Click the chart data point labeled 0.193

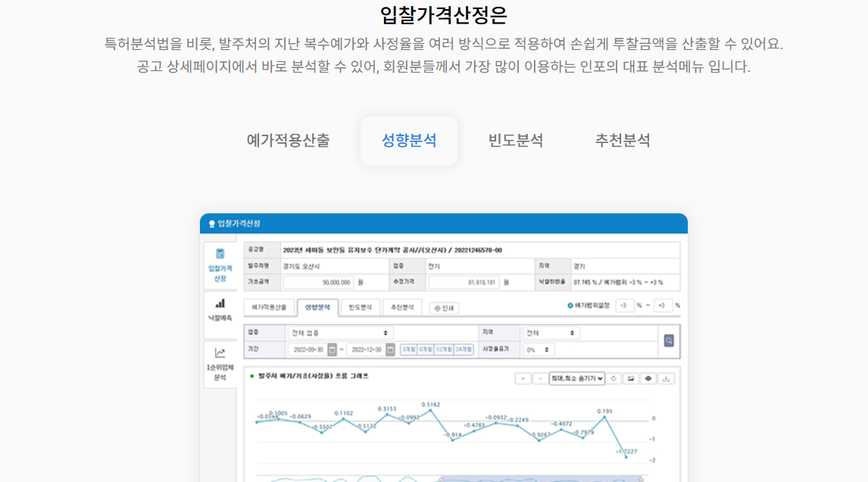click(604, 418)
